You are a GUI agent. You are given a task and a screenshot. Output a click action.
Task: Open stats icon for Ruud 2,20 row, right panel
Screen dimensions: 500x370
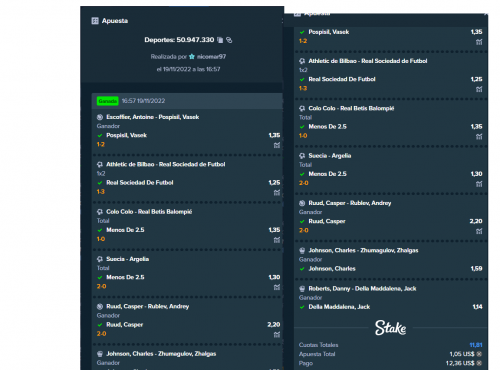(479, 231)
